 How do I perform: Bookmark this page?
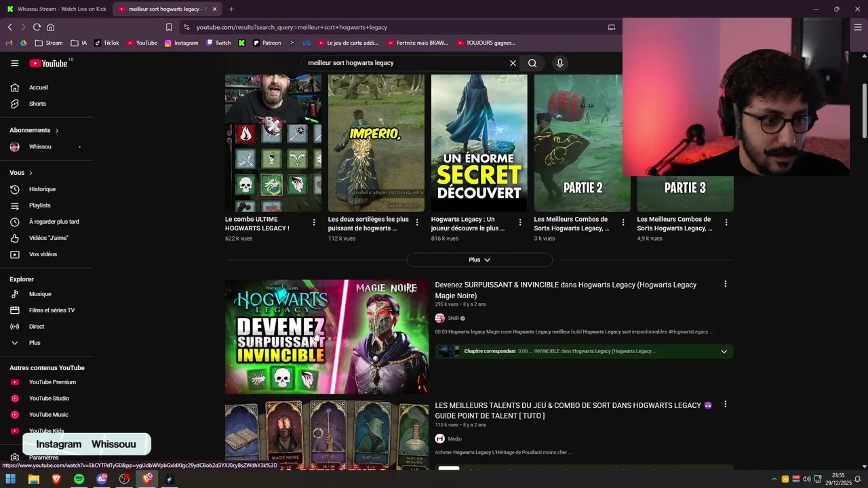[x=169, y=27]
